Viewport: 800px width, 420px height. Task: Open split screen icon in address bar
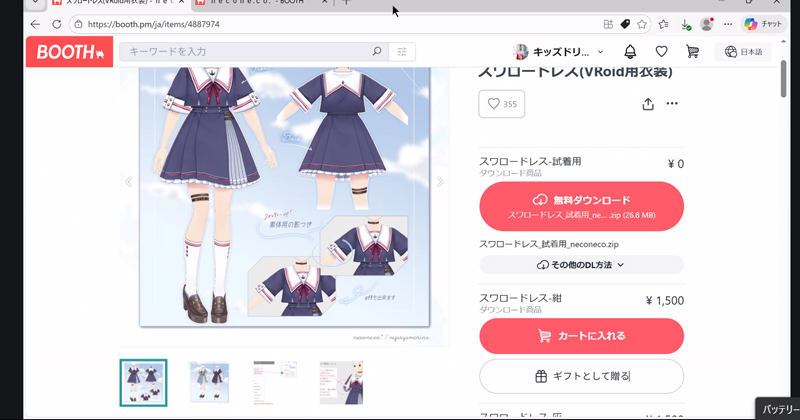[x=608, y=24]
